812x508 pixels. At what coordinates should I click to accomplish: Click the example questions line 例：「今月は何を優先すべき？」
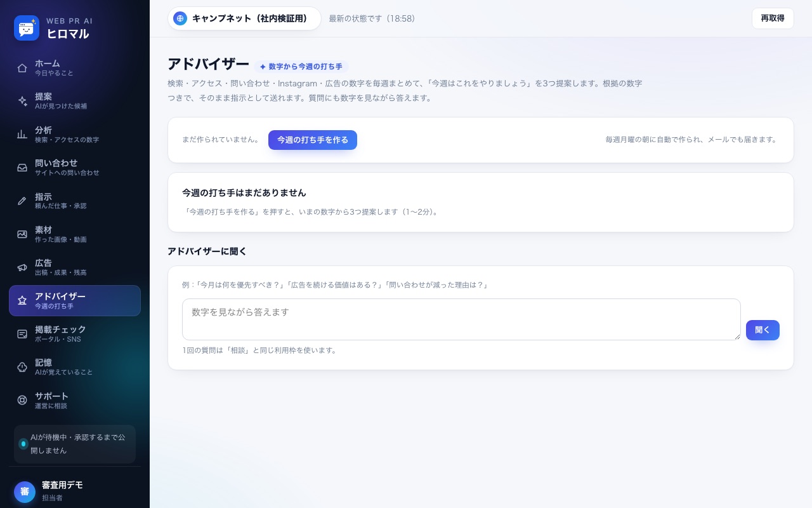(x=336, y=285)
